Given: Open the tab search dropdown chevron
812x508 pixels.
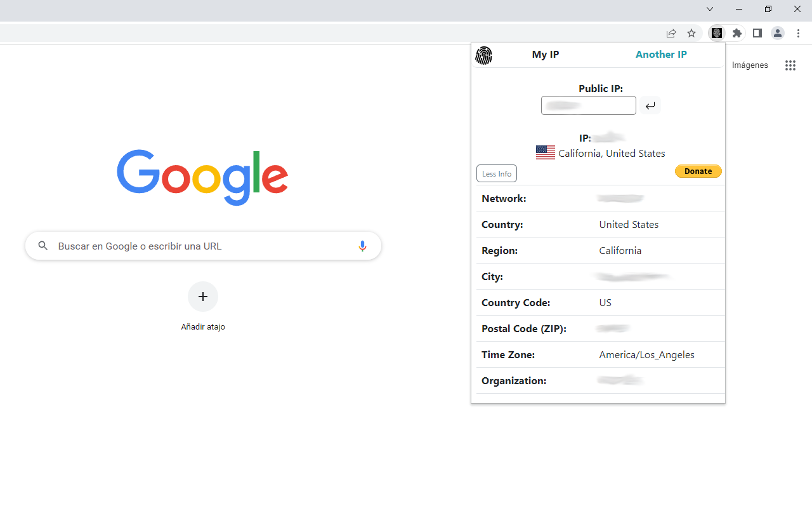Looking at the screenshot, I should click(709, 9).
